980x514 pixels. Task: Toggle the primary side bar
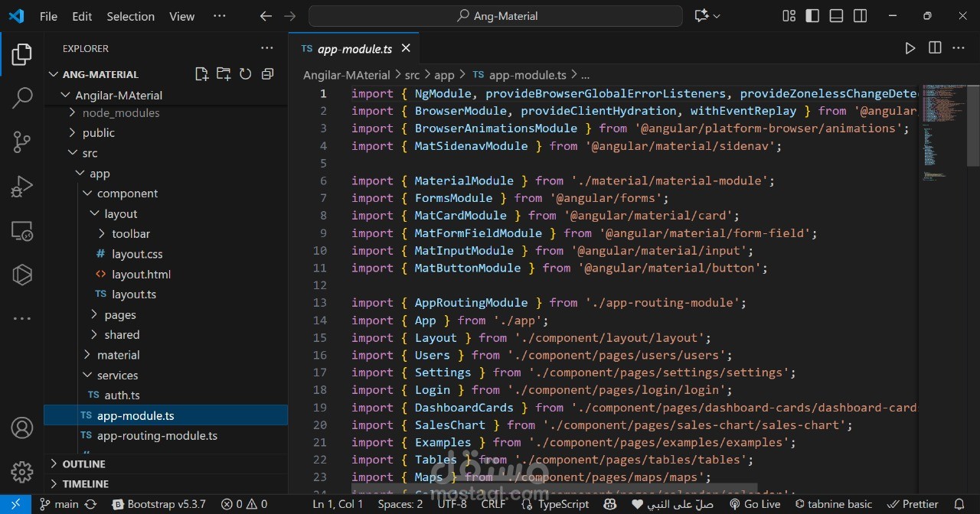click(812, 16)
